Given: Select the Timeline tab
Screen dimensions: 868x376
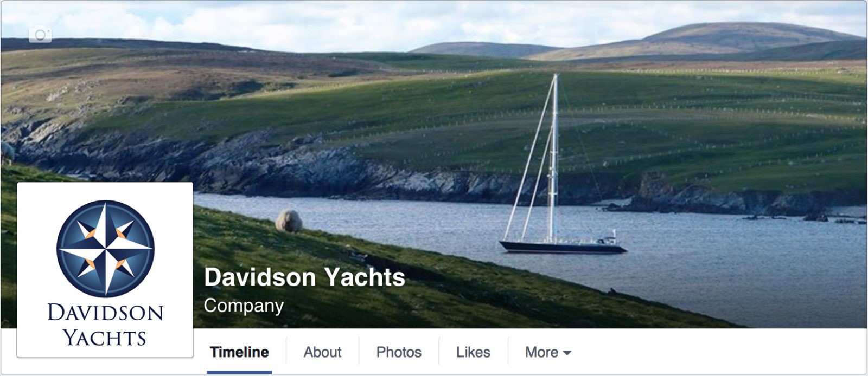Looking at the screenshot, I should point(239,352).
